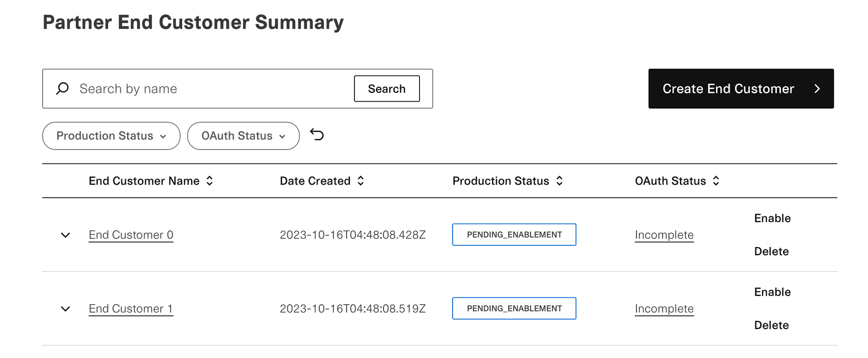Sort by Date Created arrows
Image resolution: width=868 pixels, height=358 pixels.
click(361, 181)
